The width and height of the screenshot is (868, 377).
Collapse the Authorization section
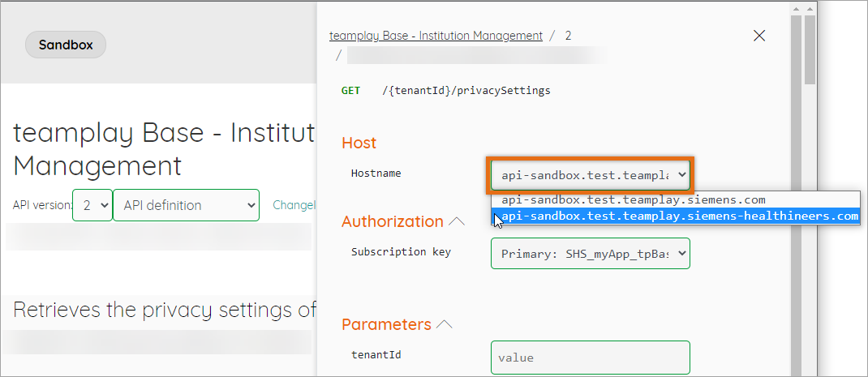[457, 221]
